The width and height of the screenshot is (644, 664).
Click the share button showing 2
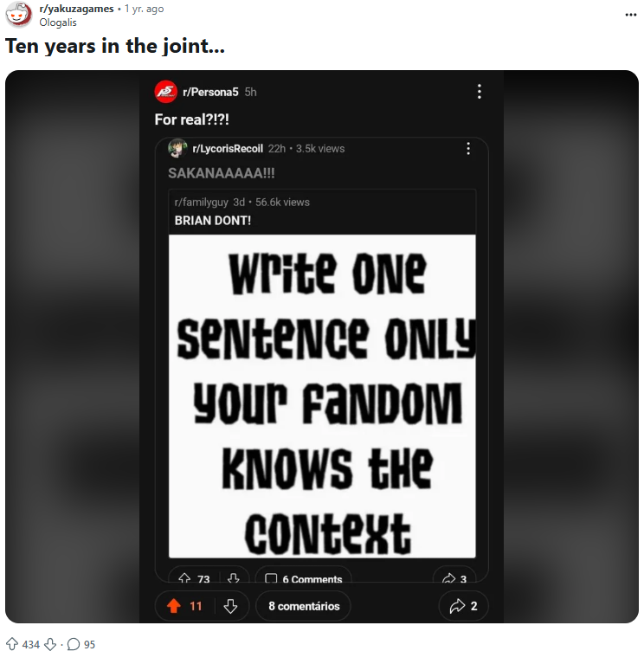pos(464,606)
